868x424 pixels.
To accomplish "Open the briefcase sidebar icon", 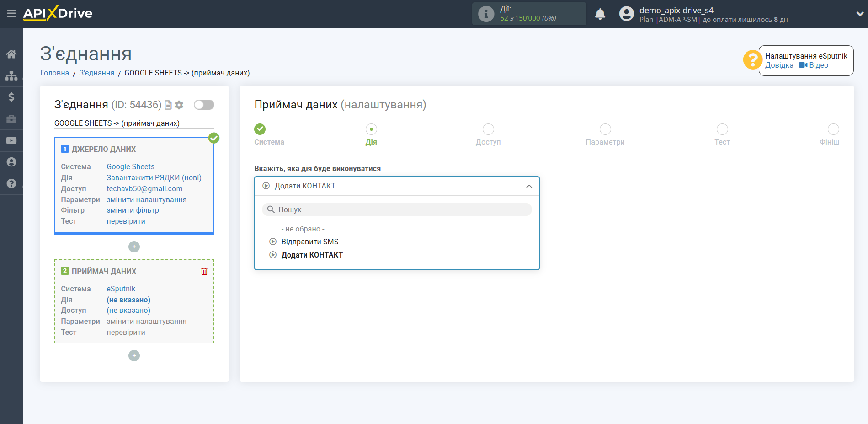I will point(11,119).
